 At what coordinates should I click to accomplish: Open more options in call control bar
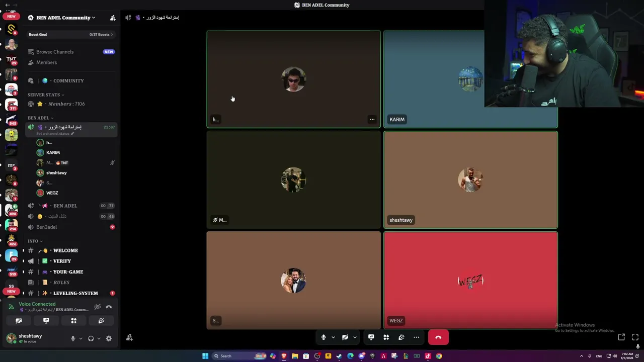417,337
